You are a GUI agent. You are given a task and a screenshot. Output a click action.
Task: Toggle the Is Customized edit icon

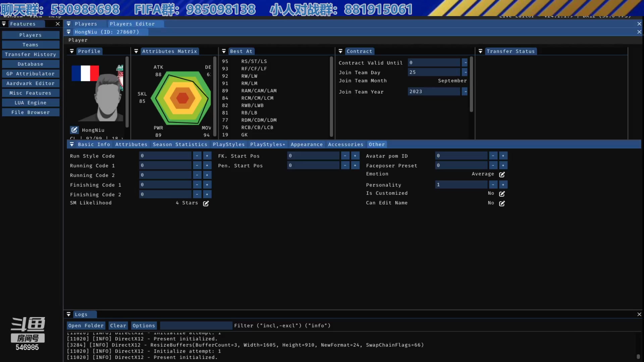502,194
